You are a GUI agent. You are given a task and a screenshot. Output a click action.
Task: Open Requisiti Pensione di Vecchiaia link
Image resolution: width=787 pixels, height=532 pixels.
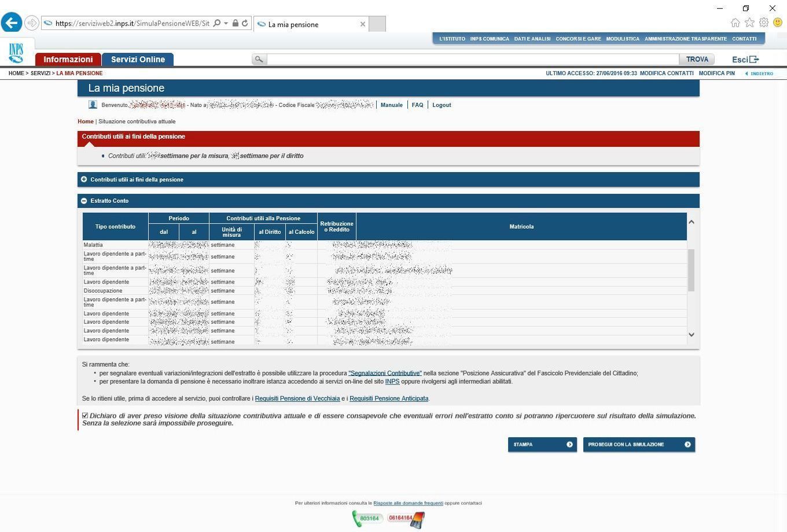pos(297,398)
